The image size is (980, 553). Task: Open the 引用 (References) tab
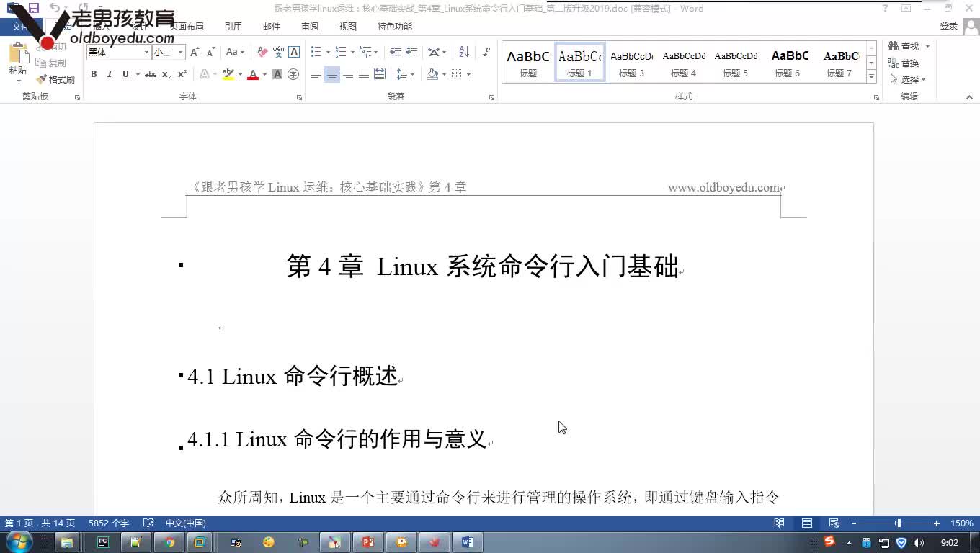point(233,26)
